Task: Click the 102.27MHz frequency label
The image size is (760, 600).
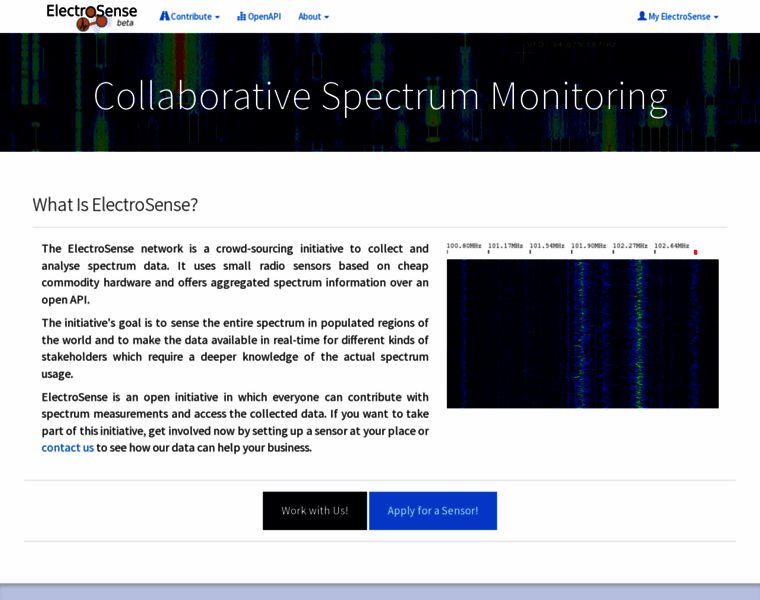Action: click(630, 246)
